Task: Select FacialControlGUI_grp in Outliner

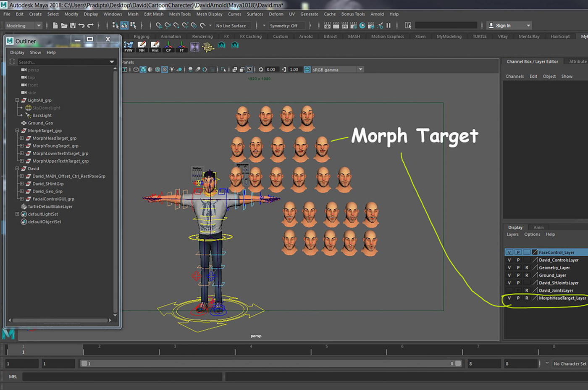Action: click(x=53, y=199)
